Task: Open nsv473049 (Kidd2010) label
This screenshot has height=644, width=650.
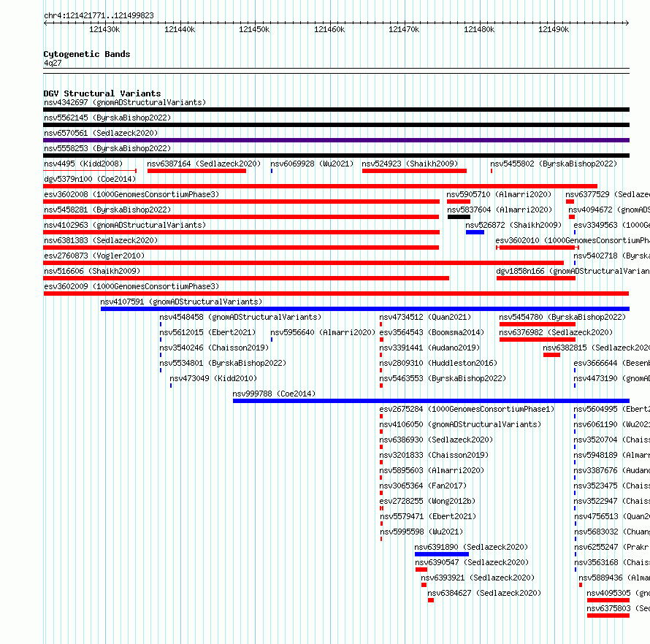Action: pyautogui.click(x=213, y=378)
